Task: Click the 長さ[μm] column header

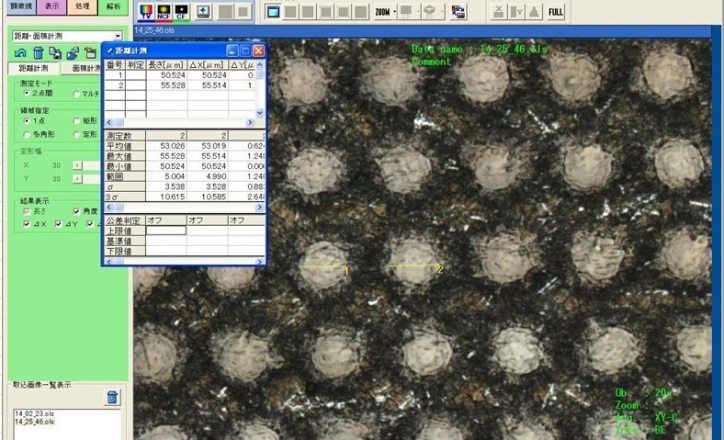Action: click(166, 65)
